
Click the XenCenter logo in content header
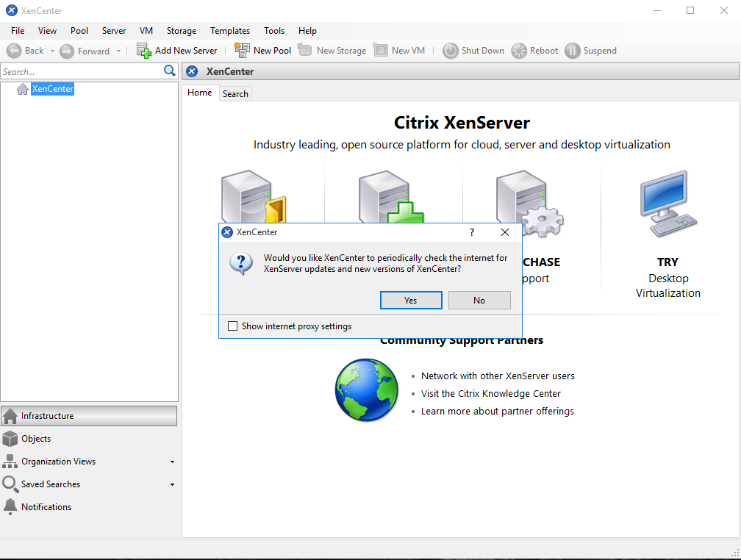(x=192, y=71)
